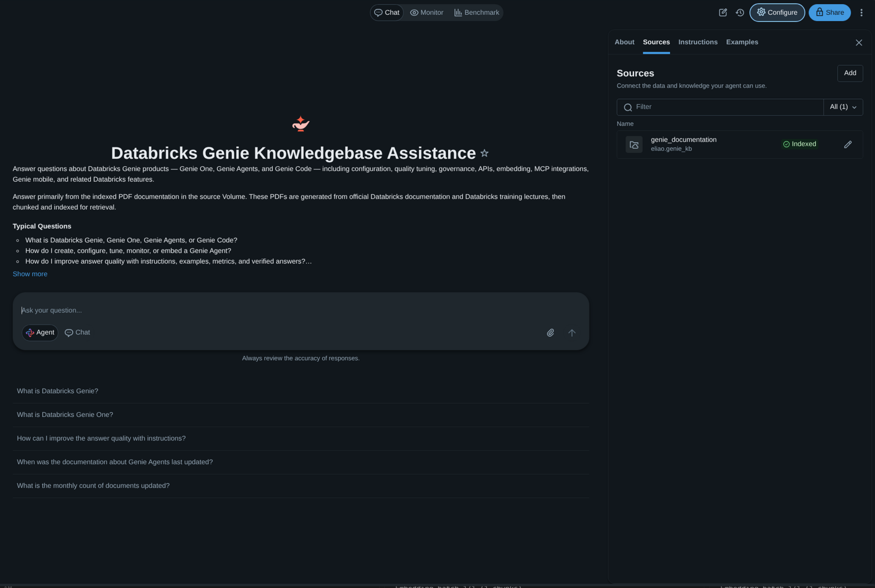Open the All (1) filter dropdown
Screen dimensions: 875x588
[x=843, y=107]
